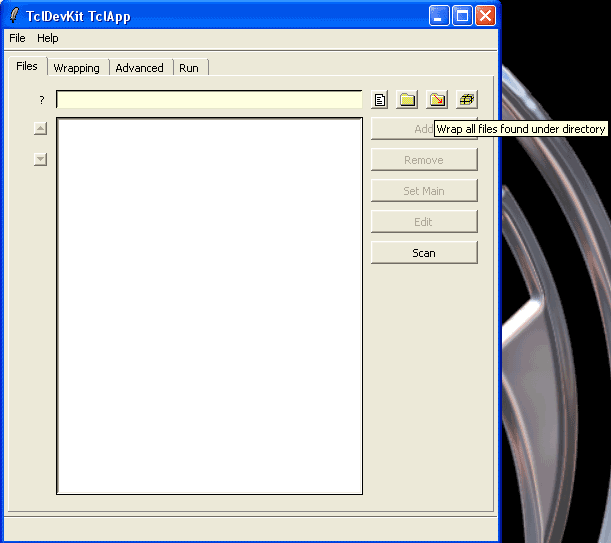The height and width of the screenshot is (543, 611).
Task: Click the Edit button
Action: [x=424, y=222]
